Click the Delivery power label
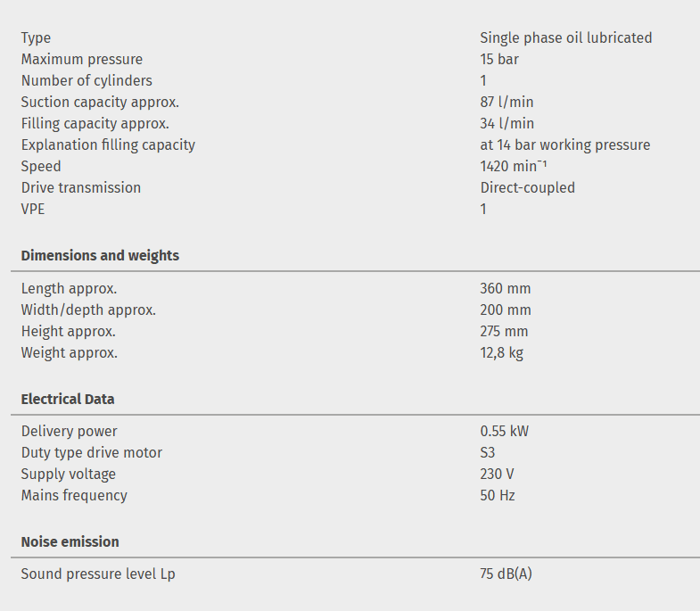Screen dimensions: 700x611 [70, 431]
